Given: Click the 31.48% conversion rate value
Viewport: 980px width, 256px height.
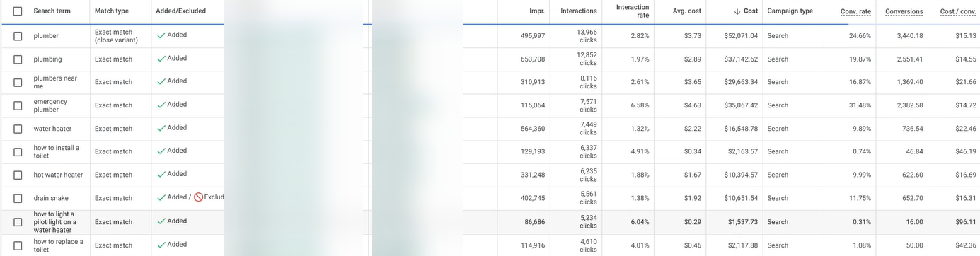Looking at the screenshot, I should [x=860, y=105].
